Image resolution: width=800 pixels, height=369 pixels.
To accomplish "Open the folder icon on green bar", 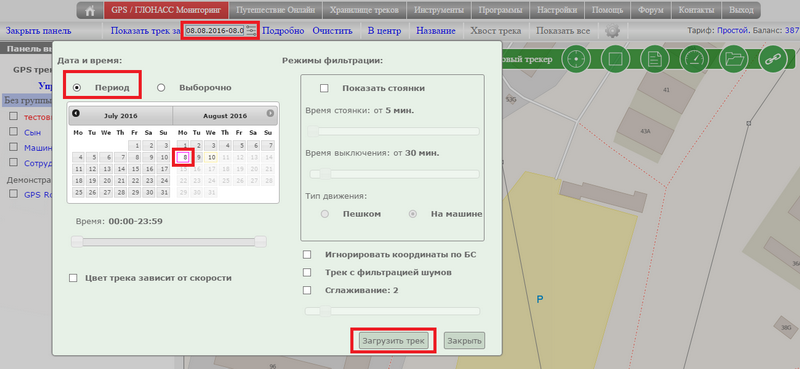I will (734, 59).
